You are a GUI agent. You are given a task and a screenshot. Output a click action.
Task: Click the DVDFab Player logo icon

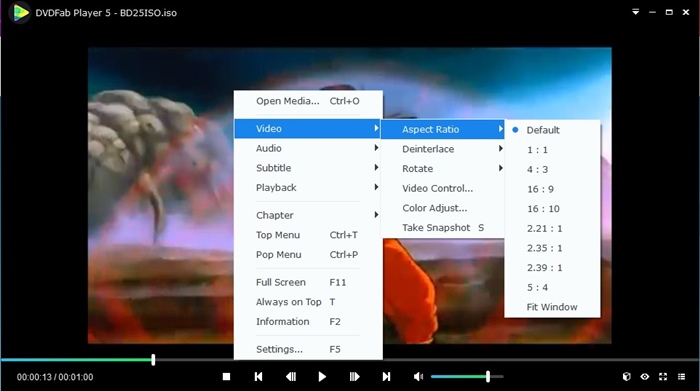(x=20, y=12)
